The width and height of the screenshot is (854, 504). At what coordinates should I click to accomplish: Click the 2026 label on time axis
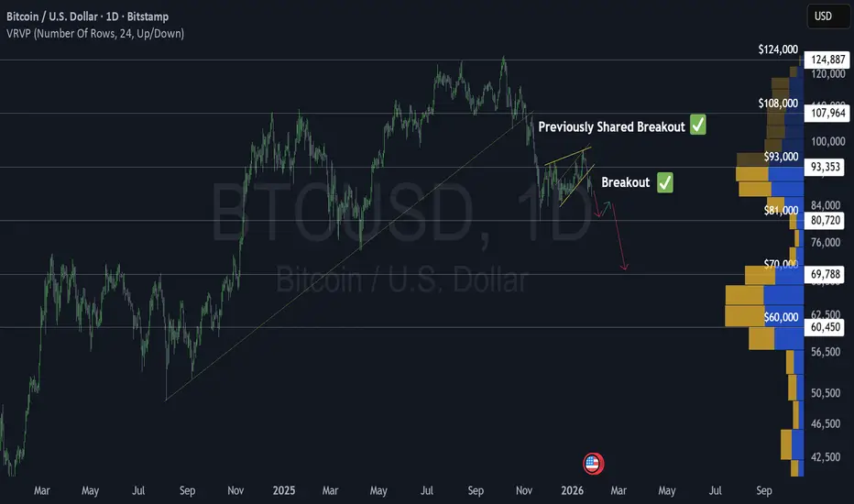coord(572,490)
